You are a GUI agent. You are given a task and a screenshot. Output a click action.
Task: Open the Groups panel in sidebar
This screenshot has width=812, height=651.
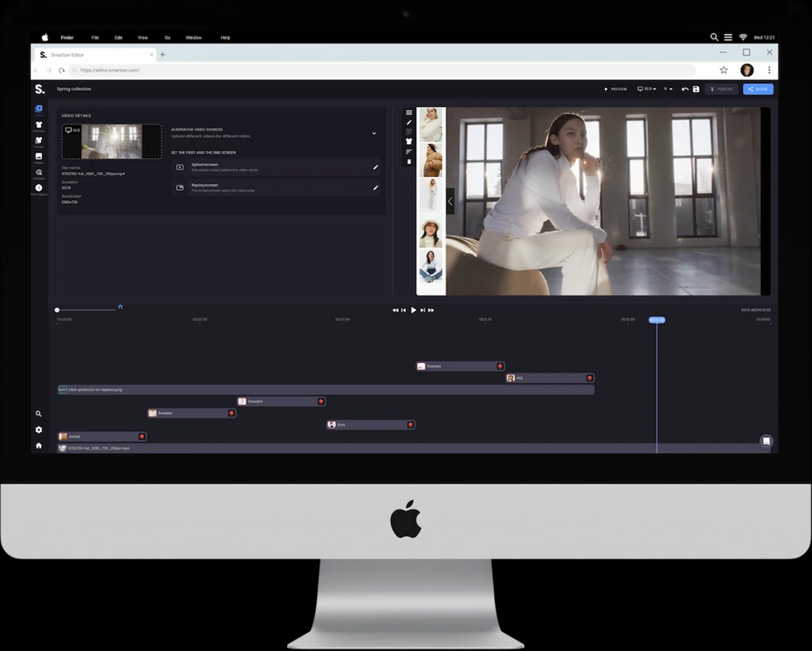point(39,142)
